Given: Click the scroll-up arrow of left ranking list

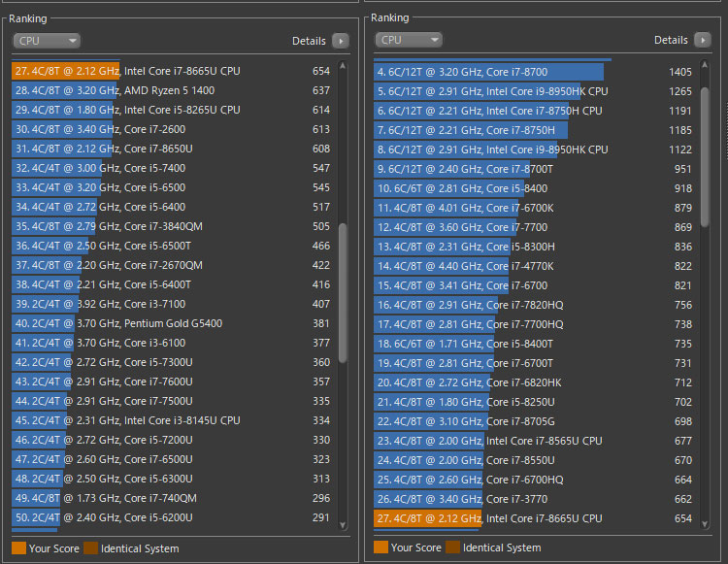Looking at the screenshot, I should click(x=343, y=66).
